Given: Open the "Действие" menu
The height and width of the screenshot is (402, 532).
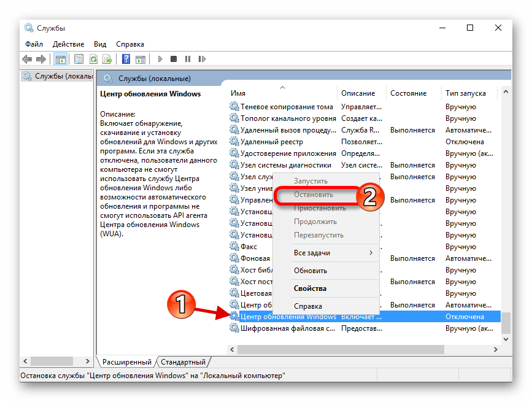Looking at the screenshot, I should (68, 44).
